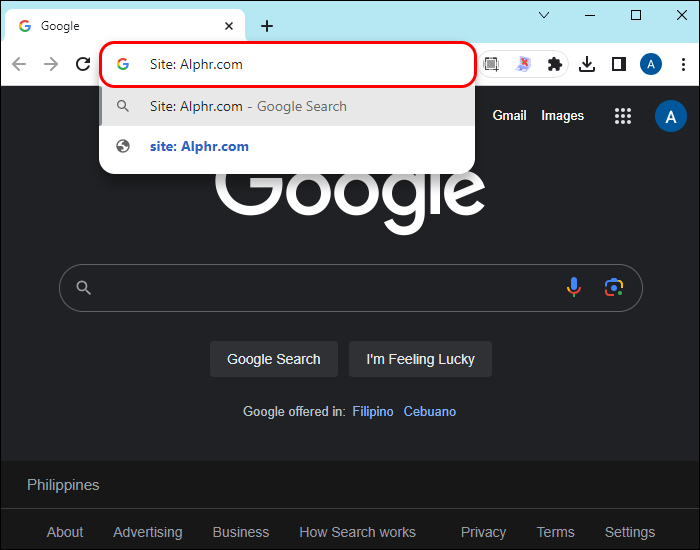Click the browser forward arrow

pos(51,64)
